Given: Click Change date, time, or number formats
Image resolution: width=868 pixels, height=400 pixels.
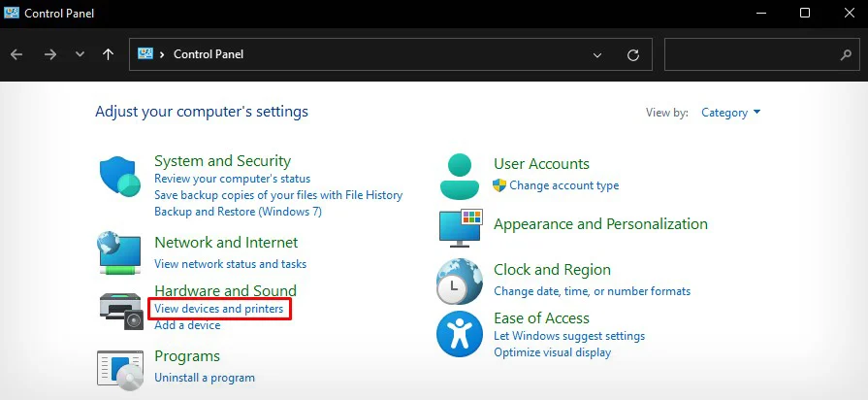Looking at the screenshot, I should pyautogui.click(x=593, y=291).
